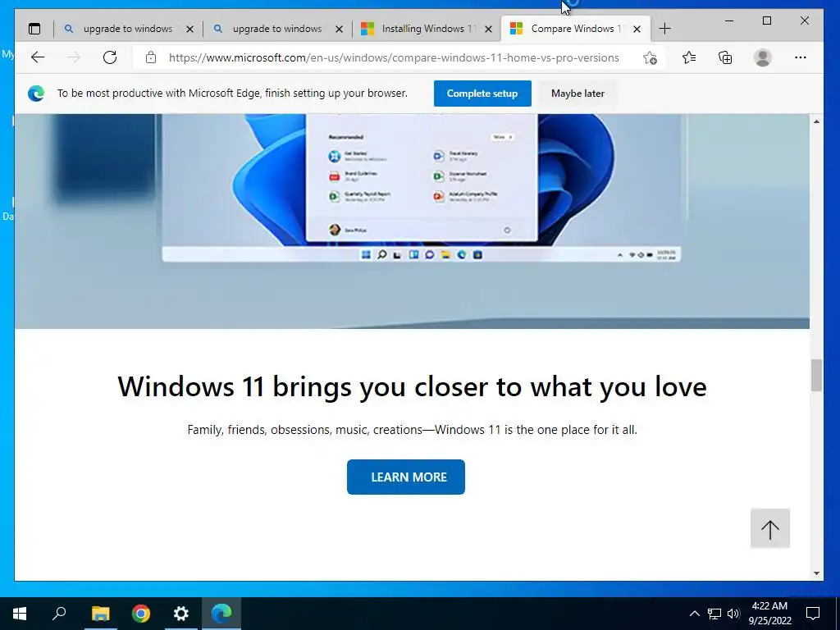The image size is (840, 630).
Task: Open the Windows Start menu
Action: (x=20, y=614)
